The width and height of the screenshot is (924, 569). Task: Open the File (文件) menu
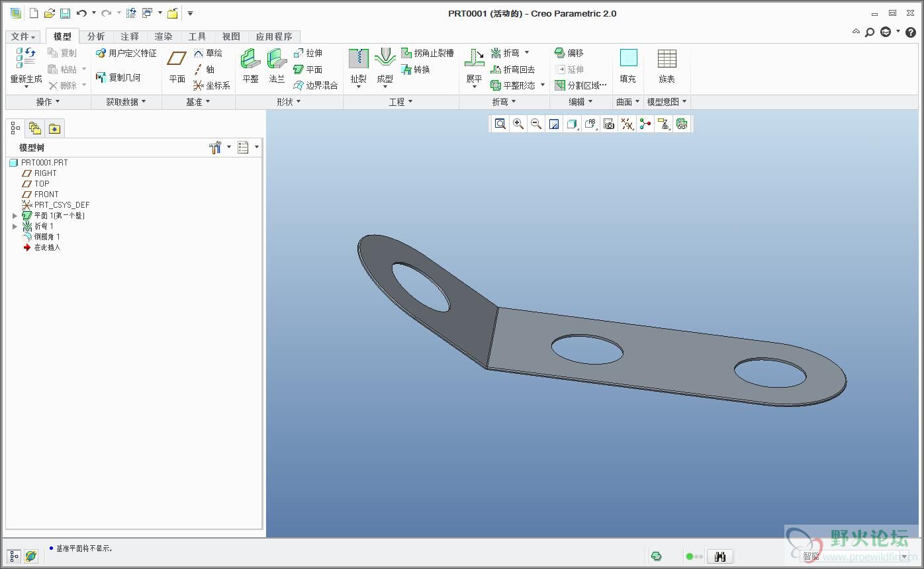click(24, 36)
